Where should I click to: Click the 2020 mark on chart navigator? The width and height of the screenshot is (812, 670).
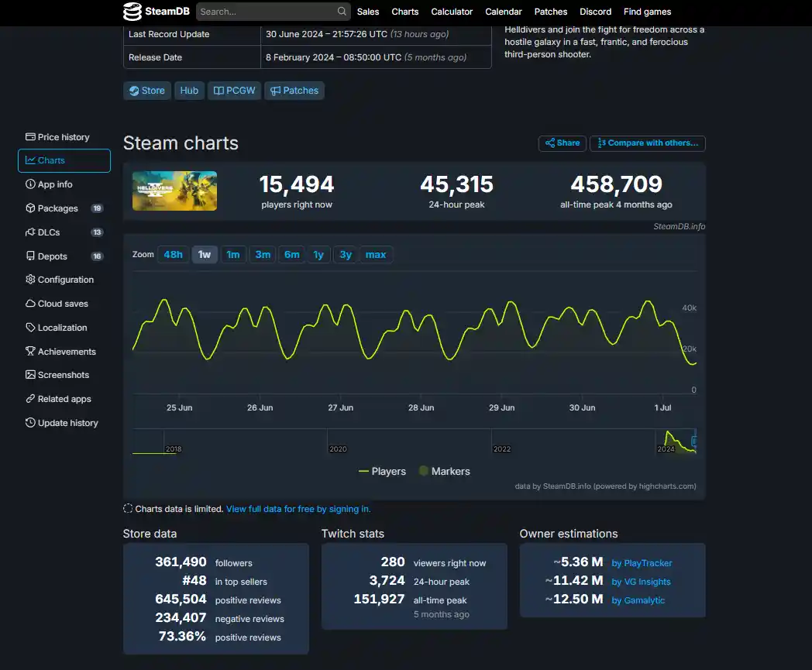tap(338, 449)
